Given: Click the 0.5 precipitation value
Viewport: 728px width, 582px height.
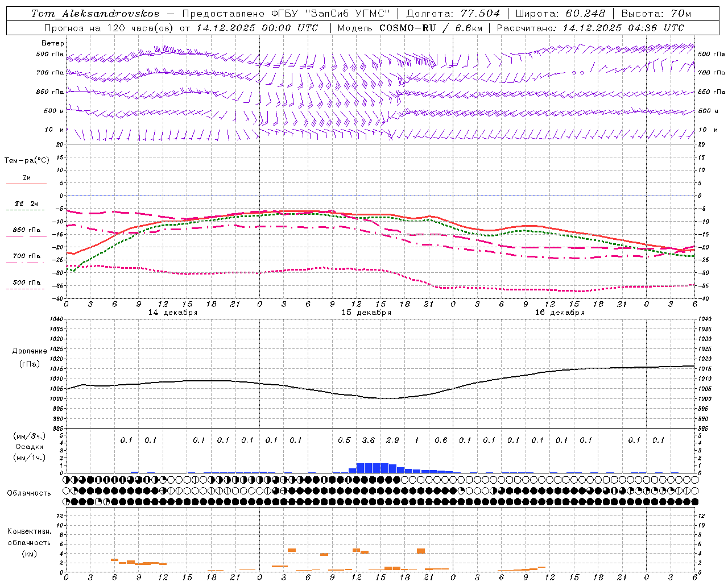Looking at the screenshot, I should (x=344, y=440).
